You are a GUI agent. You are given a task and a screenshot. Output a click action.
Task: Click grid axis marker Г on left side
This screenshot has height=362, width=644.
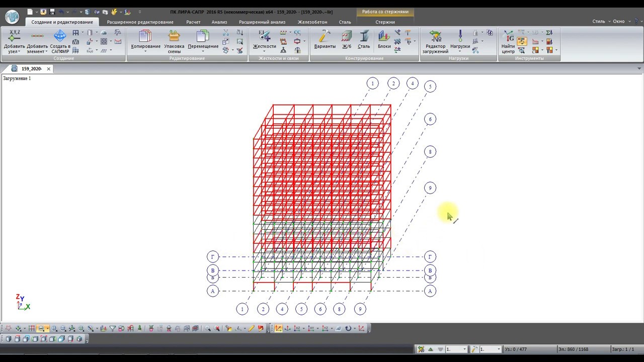point(213,257)
